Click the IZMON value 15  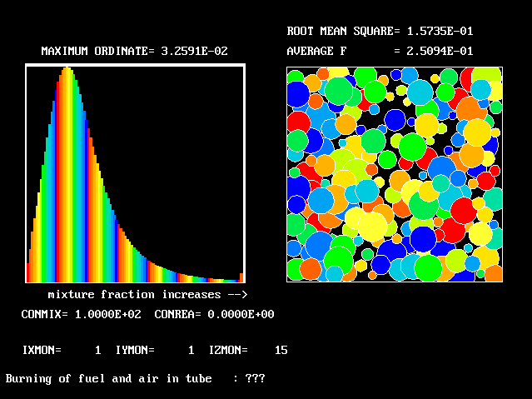tap(281, 351)
